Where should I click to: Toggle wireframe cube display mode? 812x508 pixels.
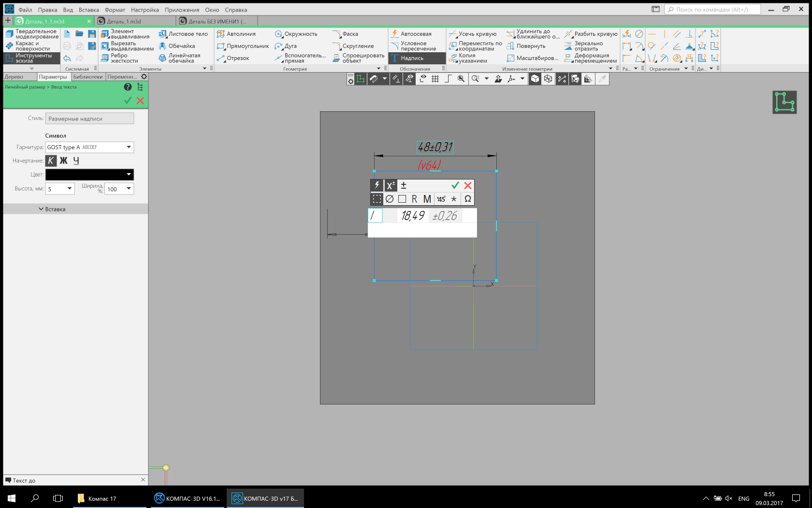[548, 79]
